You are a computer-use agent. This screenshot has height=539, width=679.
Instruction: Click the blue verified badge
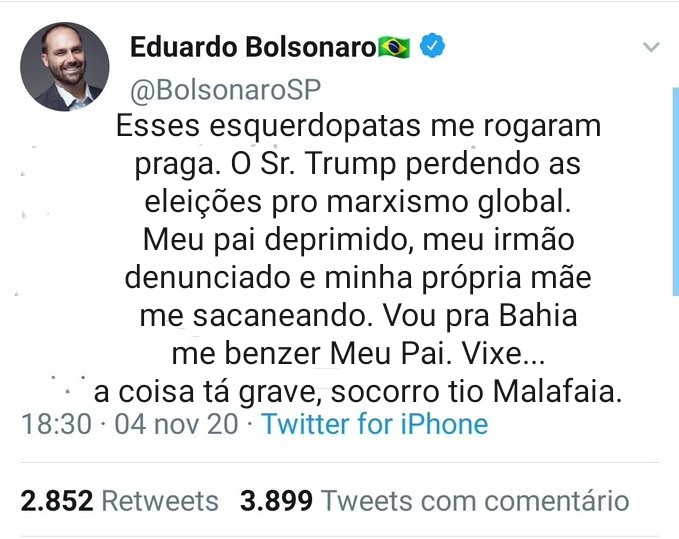pyautogui.click(x=432, y=46)
